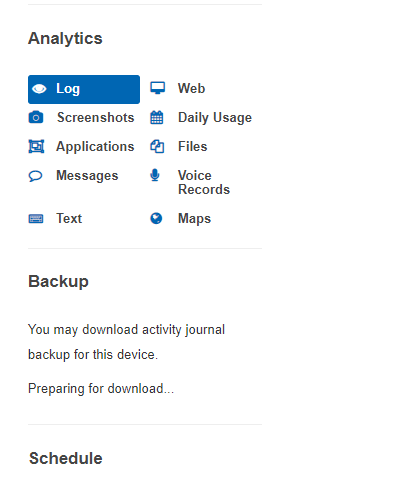View the Messages report
This screenshot has width=411, height=477.
click(87, 176)
